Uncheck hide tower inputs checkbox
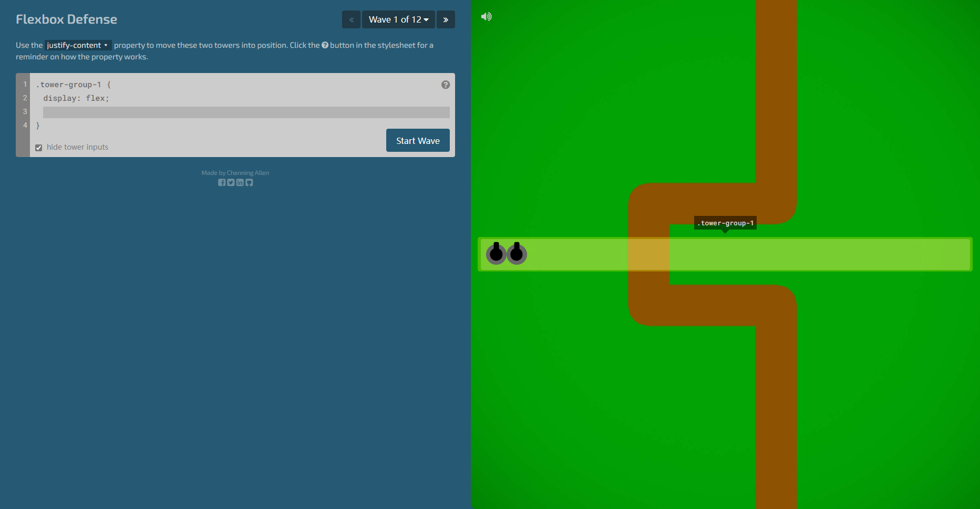 point(38,148)
